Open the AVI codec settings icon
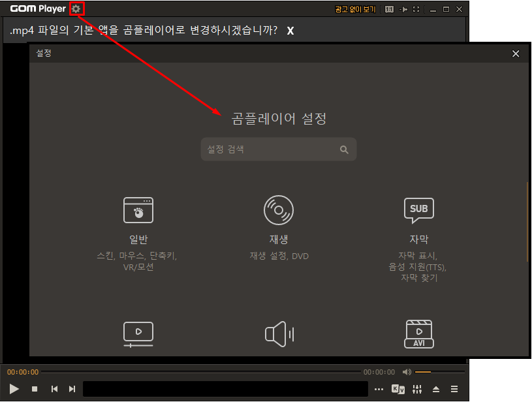Image resolution: width=532 pixels, height=402 pixels. [419, 334]
